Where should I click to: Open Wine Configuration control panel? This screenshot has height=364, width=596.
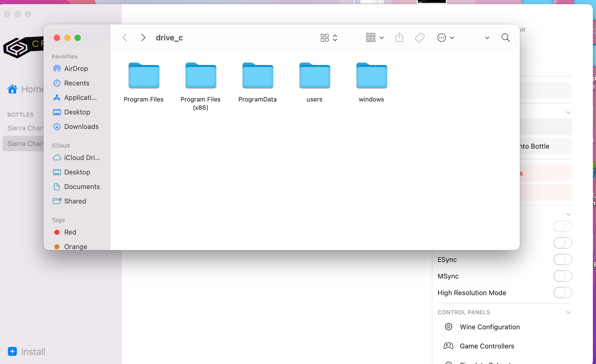[490, 327]
